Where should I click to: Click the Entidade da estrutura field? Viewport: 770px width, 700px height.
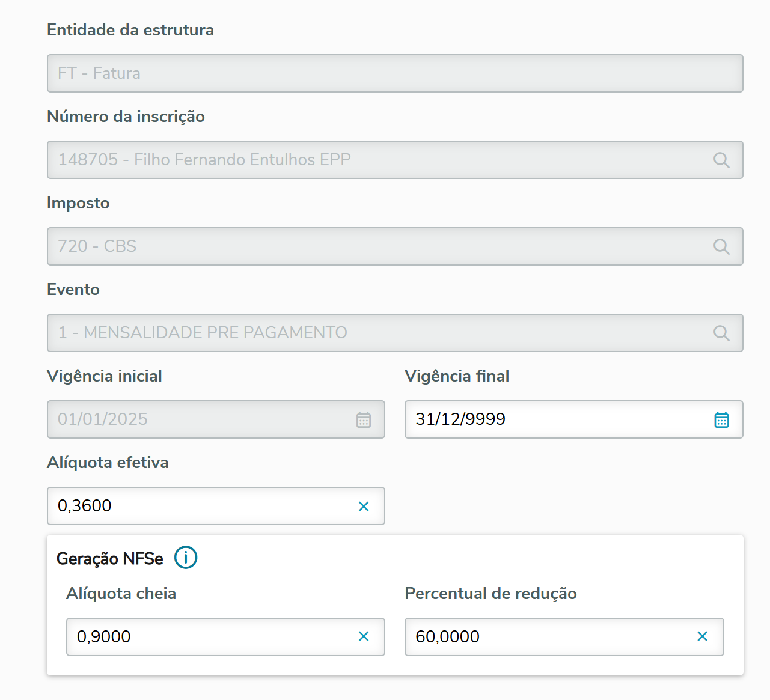(394, 73)
